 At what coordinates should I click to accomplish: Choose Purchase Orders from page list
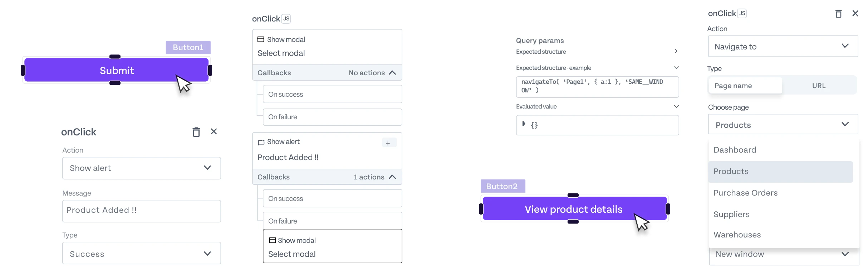coord(745,193)
